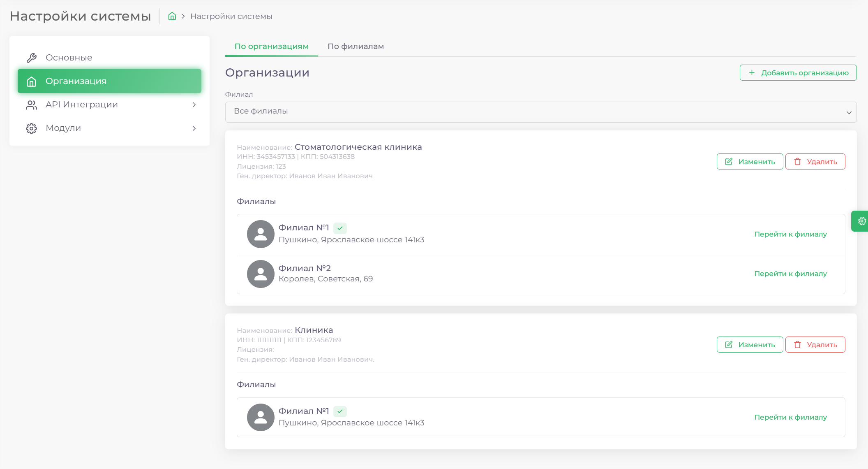Click the КПП: 123456789 line under Клиника
Viewport: 868px width, 469px height.
(314, 340)
